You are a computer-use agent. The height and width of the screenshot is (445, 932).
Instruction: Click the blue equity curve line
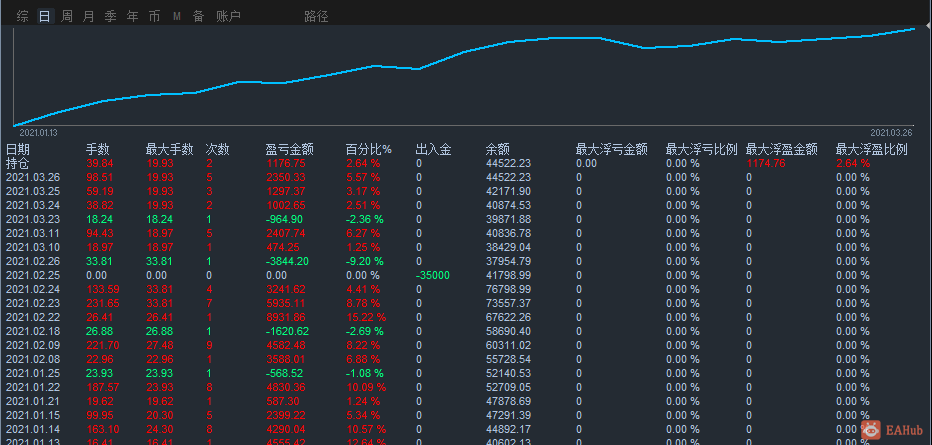464,52
